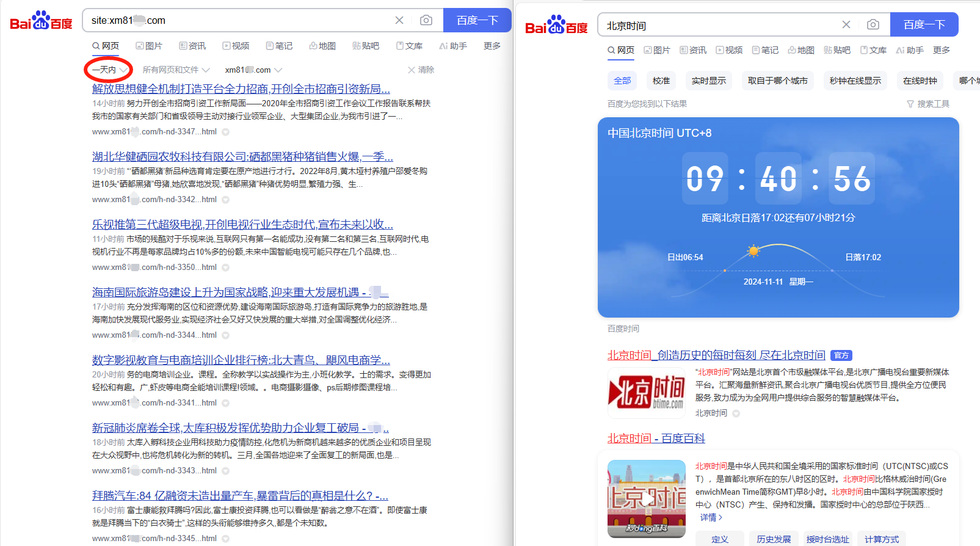This screenshot has width=980, height=546.
Task: Click the camera icon in right Baidu search bar
Action: click(873, 24)
